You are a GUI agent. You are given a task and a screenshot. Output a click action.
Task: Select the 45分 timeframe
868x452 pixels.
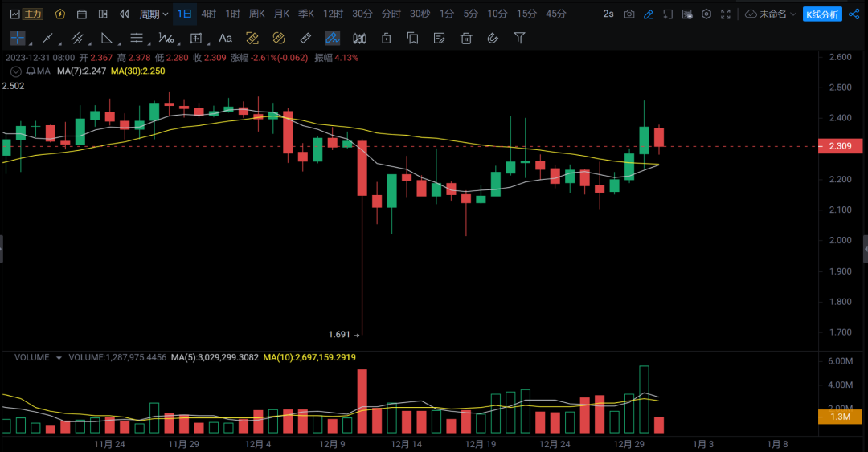click(x=556, y=14)
